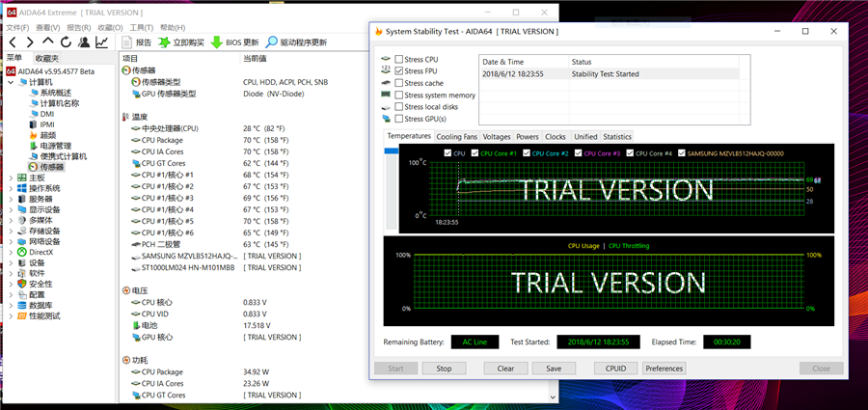Select the DMI tree item

(41, 114)
